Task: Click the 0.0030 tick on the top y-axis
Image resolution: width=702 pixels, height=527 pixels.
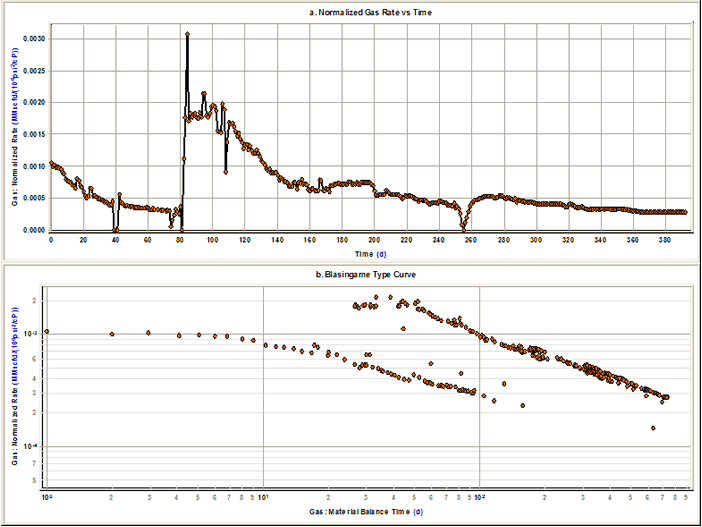Action: (x=33, y=38)
